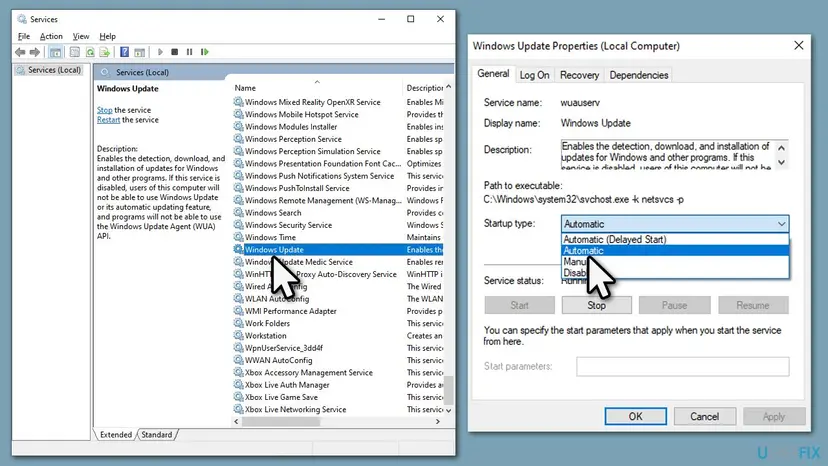Click gear icon beside Windows Time

point(238,237)
